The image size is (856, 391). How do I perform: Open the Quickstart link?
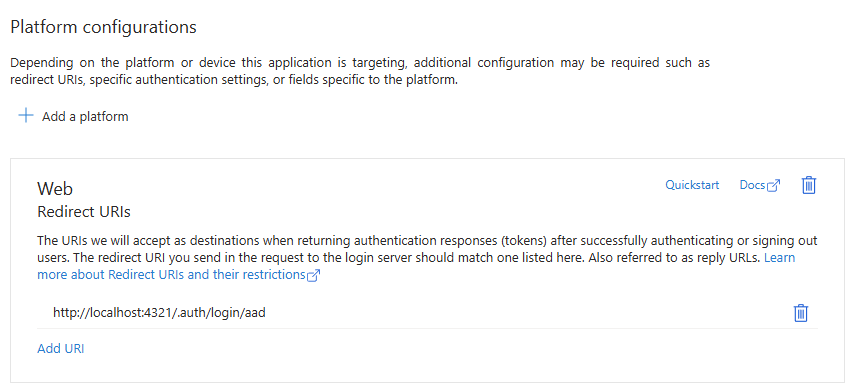pos(692,185)
